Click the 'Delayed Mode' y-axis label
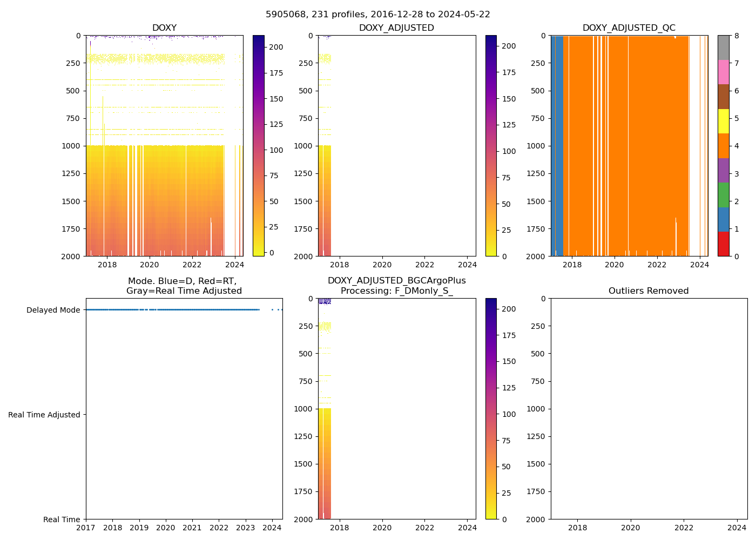 click(53, 310)
